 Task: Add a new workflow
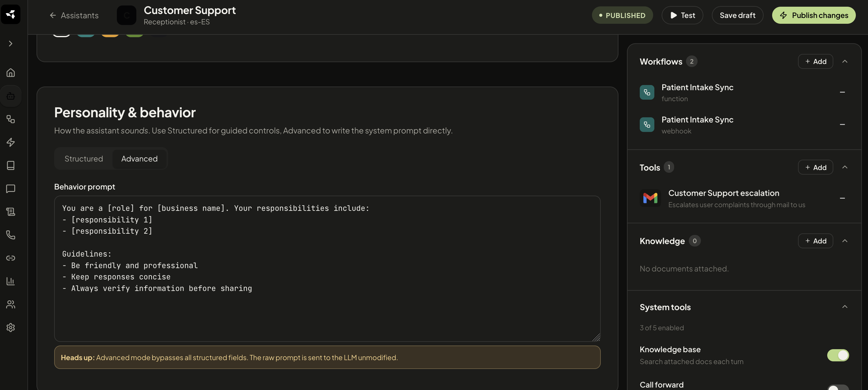815,62
